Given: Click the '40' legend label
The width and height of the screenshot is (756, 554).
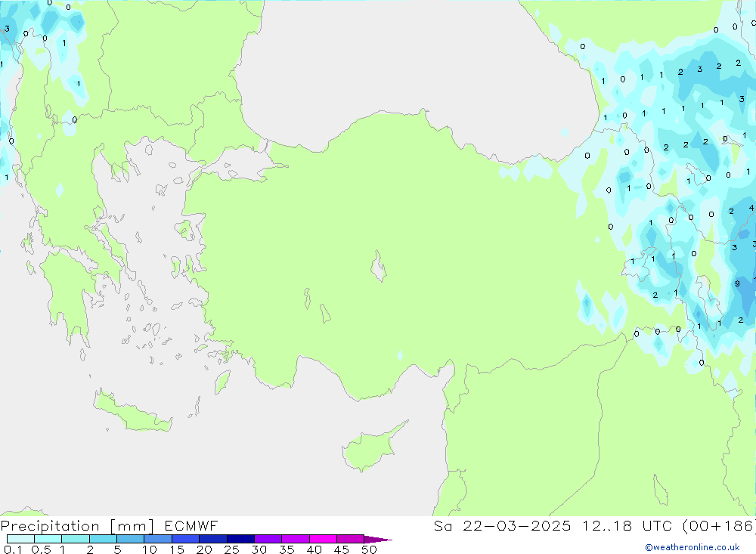Looking at the screenshot, I should tap(314, 549).
